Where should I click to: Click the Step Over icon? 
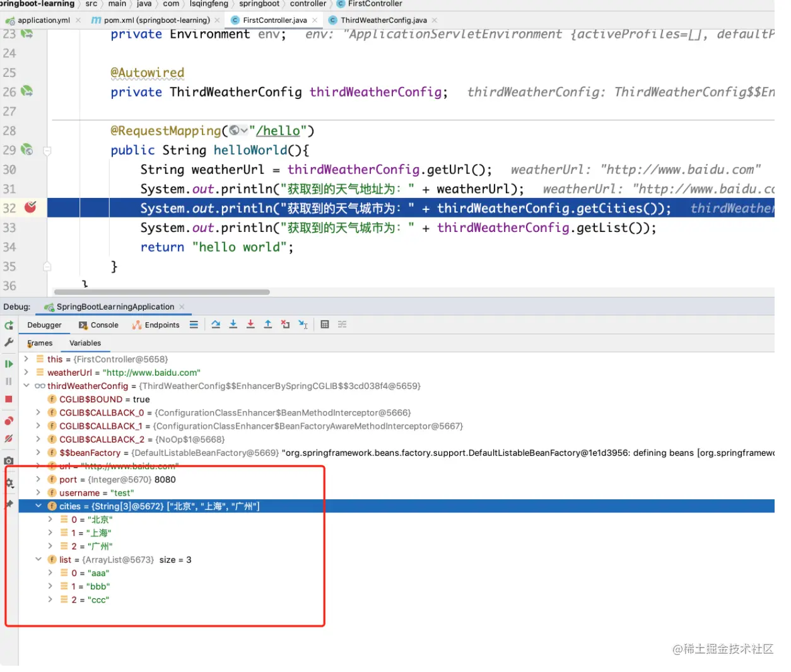click(216, 324)
